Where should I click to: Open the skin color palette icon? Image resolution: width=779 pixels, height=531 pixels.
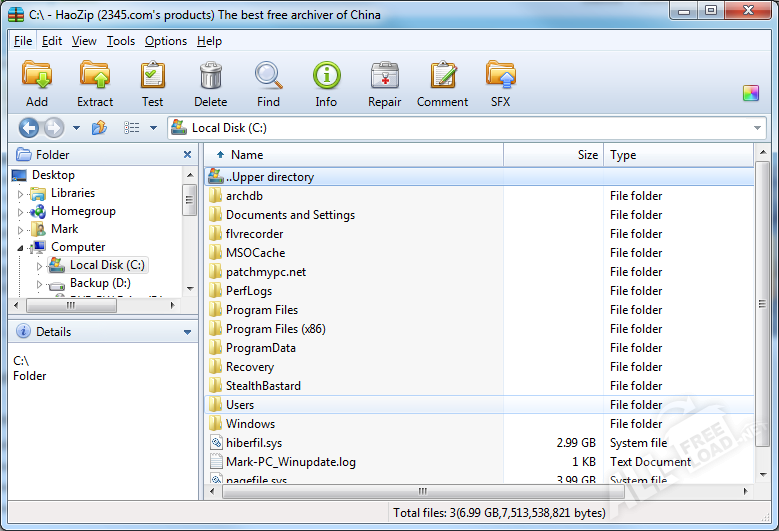pos(751,93)
